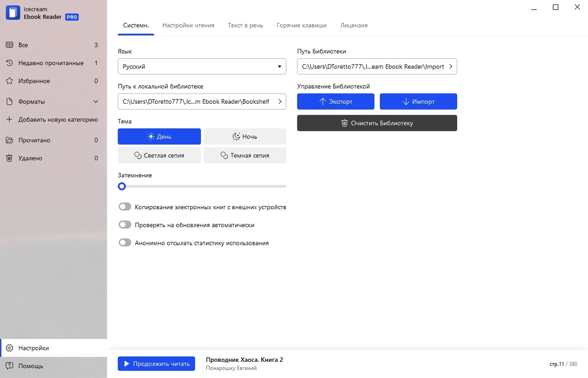Switch to the Настройки чтения tab

tap(188, 25)
